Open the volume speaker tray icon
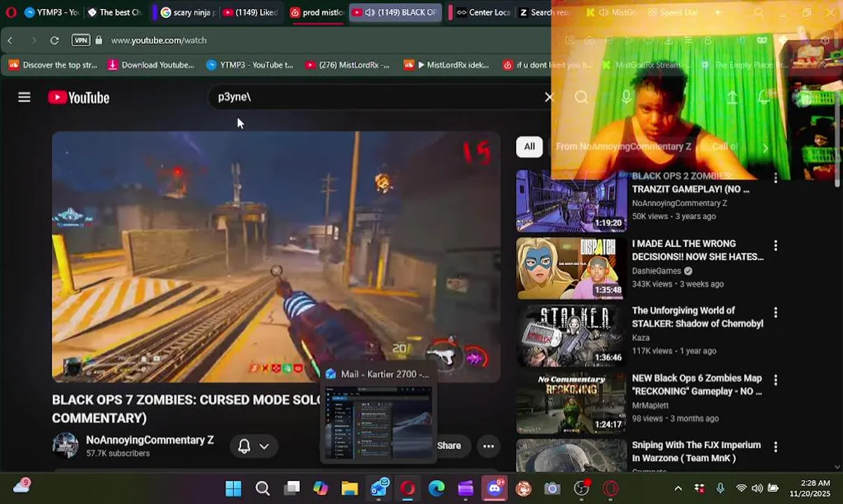This screenshot has width=843, height=504. point(757,488)
